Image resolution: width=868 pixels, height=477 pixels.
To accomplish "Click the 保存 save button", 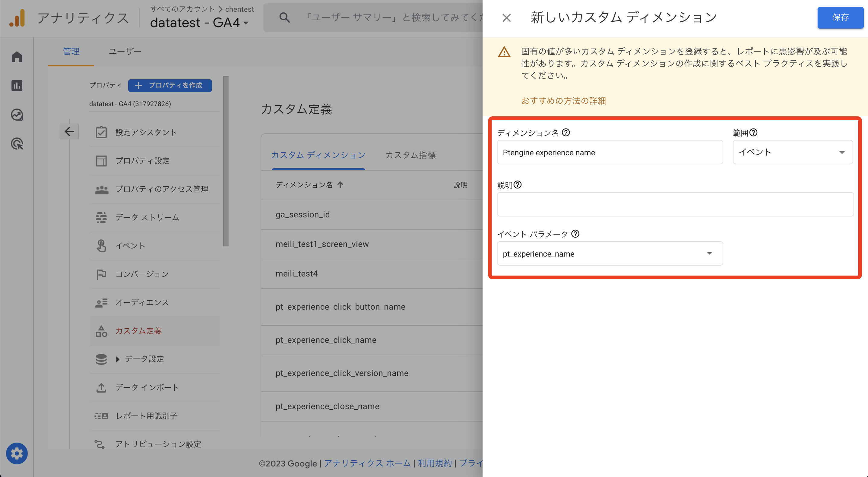I will [x=840, y=17].
